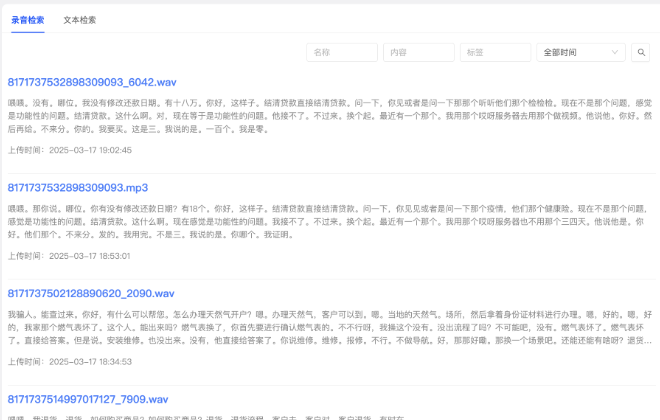Select the 录音检索 tab
Screen dimensions: 660x420
[28, 20]
